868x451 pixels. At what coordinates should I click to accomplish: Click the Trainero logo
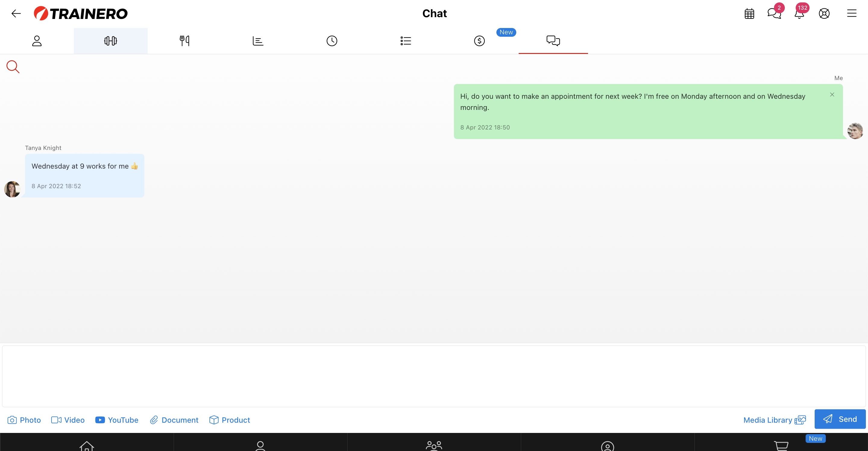click(81, 14)
